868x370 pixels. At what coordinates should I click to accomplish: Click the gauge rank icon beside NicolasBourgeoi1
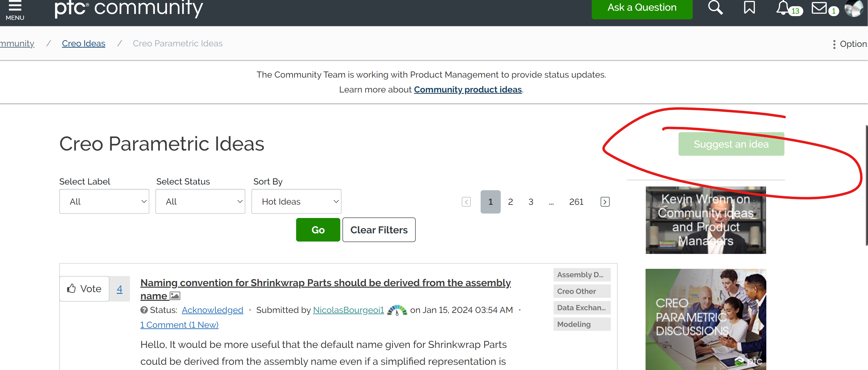[x=397, y=310]
